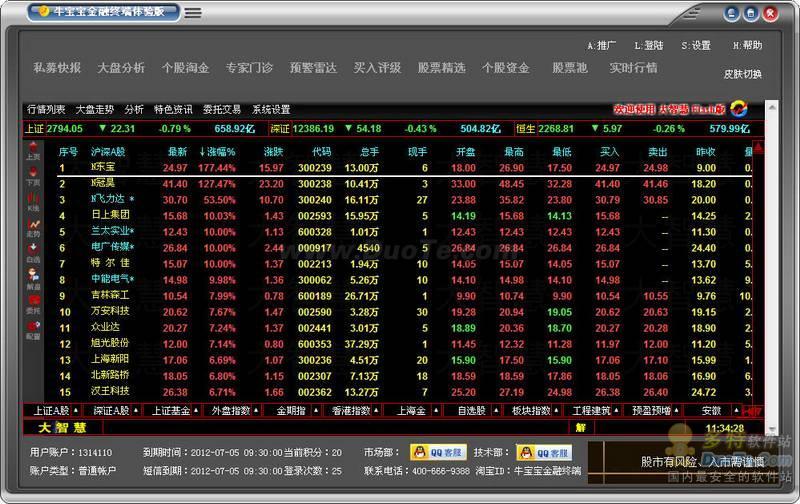Switch to the 大盘分析 section
Screen dimensions: 800x504
pyautogui.click(x=121, y=67)
